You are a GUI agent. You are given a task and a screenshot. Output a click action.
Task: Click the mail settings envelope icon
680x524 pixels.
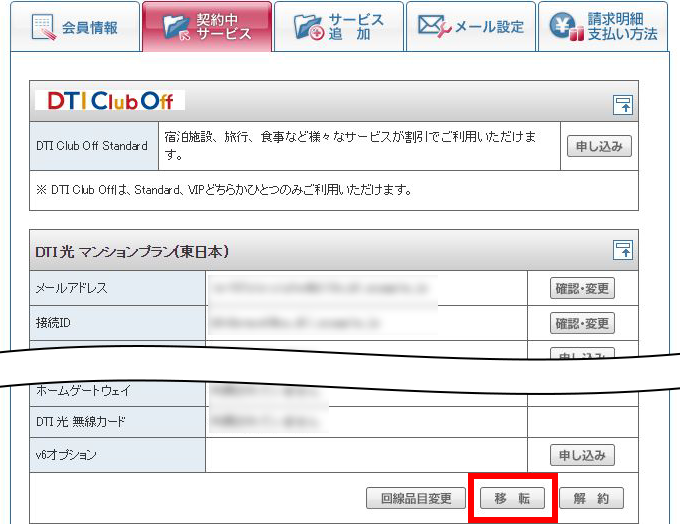[435, 26]
